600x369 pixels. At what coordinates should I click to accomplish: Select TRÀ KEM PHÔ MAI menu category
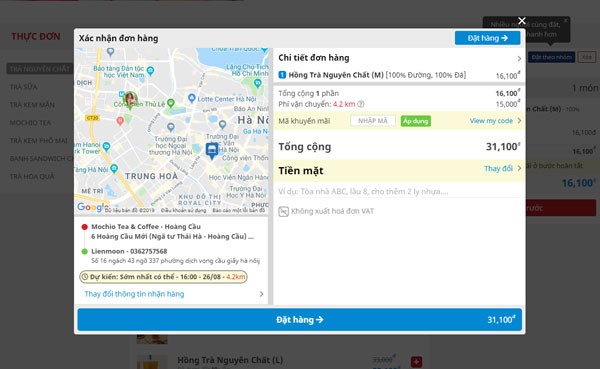(x=39, y=140)
